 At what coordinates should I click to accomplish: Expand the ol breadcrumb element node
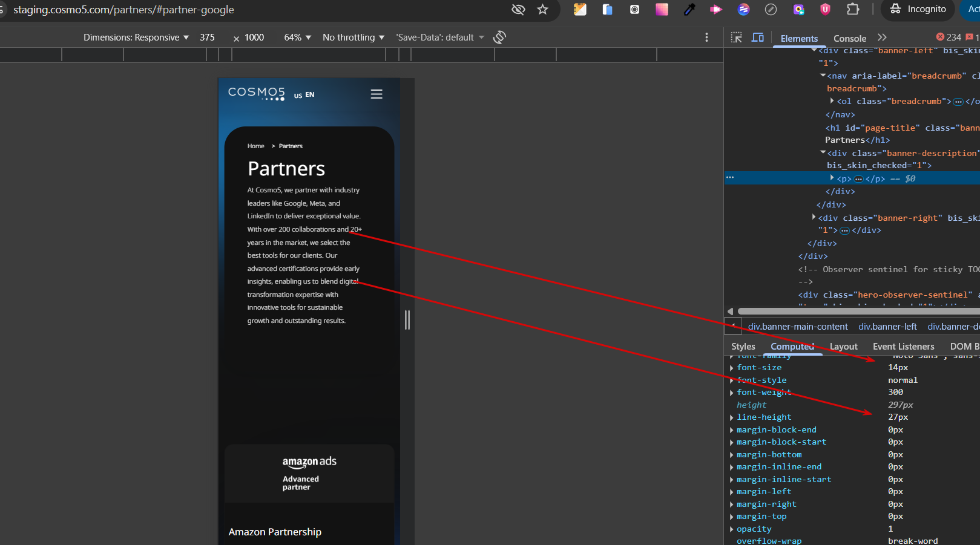832,101
